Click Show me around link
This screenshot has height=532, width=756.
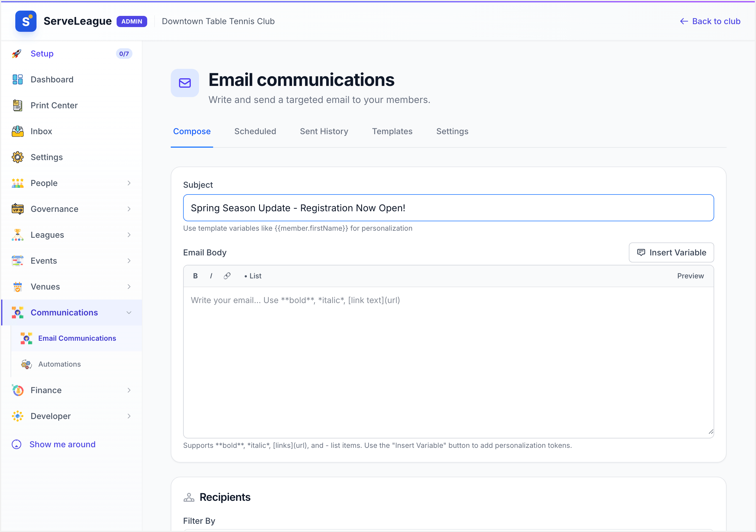[x=53, y=444]
